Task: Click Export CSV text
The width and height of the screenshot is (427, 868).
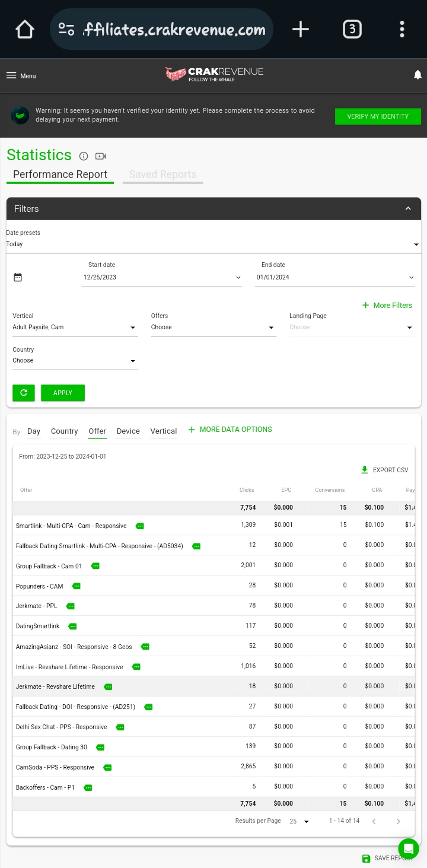Action: (x=390, y=470)
